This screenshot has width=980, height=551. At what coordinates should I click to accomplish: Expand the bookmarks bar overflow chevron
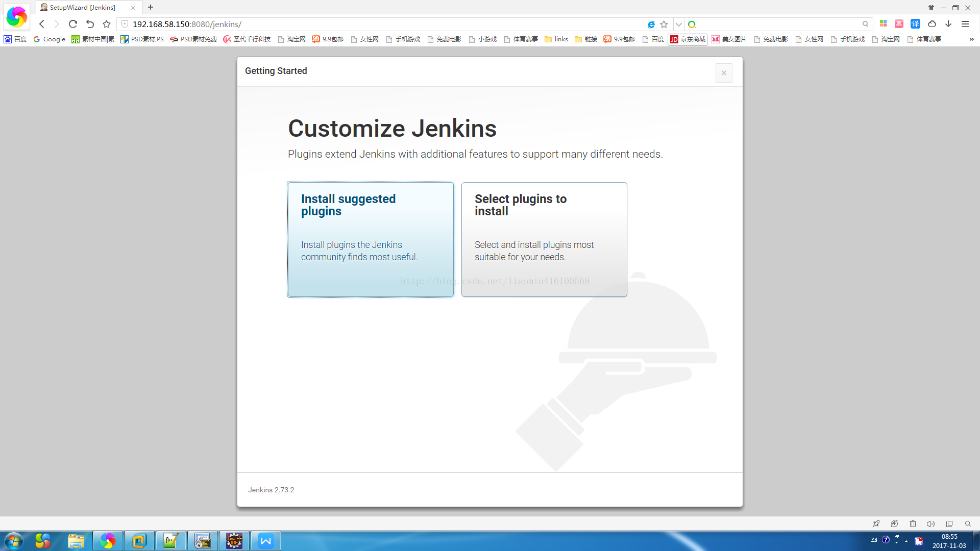(971, 39)
